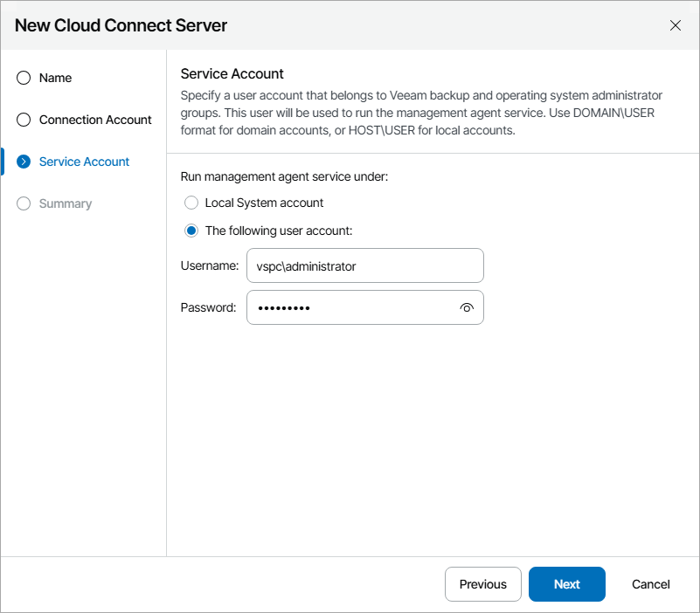
Task: Click the Username input field
Action: [x=364, y=265]
